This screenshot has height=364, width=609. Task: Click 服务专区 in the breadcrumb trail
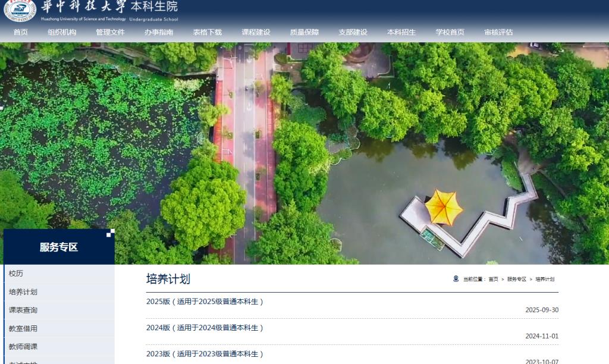coord(516,279)
